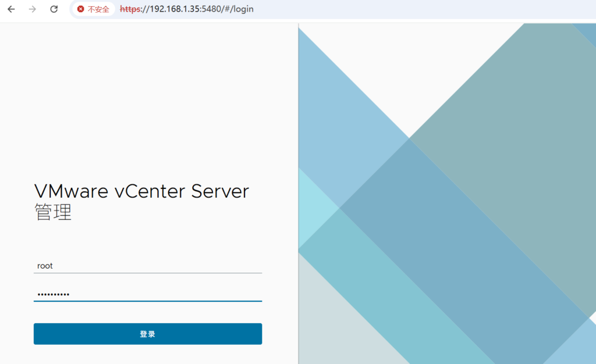Image resolution: width=596 pixels, height=364 pixels.
Task: Go back using the browser back arrow
Action: pyautogui.click(x=11, y=9)
